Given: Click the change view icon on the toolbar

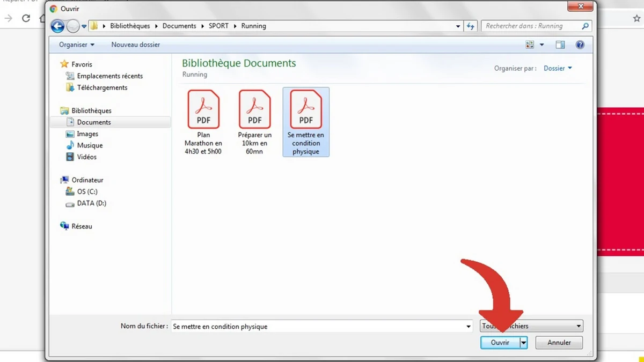Looking at the screenshot, I should pos(531,45).
